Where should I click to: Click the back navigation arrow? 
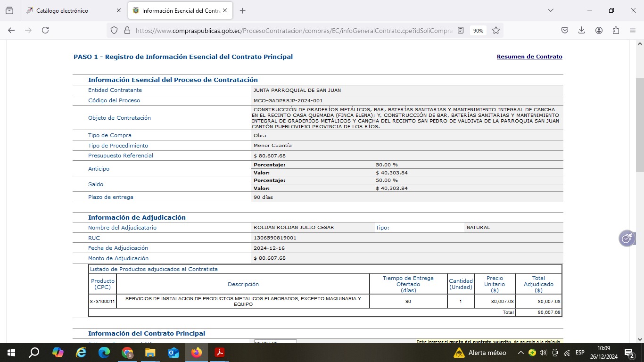click(x=11, y=30)
